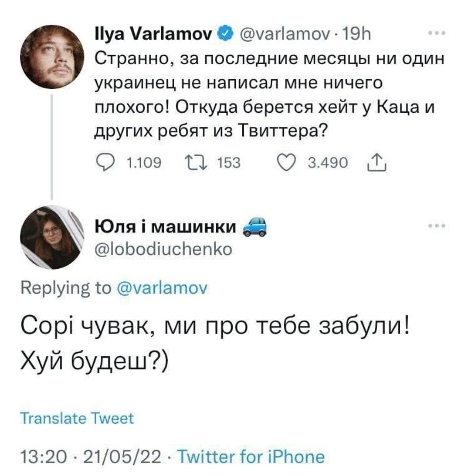Click the Twitter for iPhone source link
Viewport: 468px width, 476px height.
[251, 457]
